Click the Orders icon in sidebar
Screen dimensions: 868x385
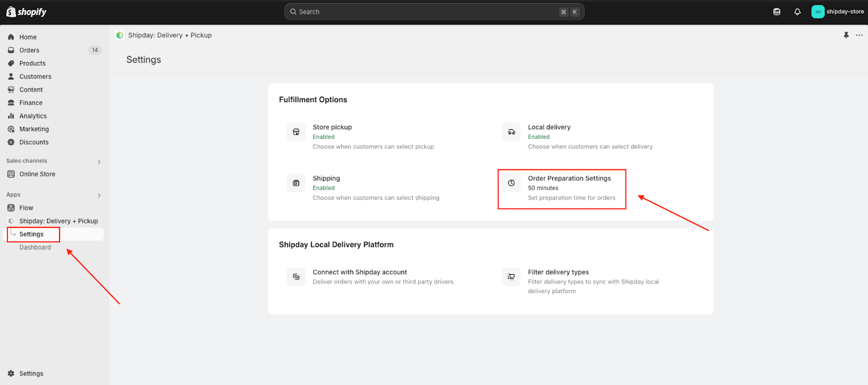click(11, 50)
